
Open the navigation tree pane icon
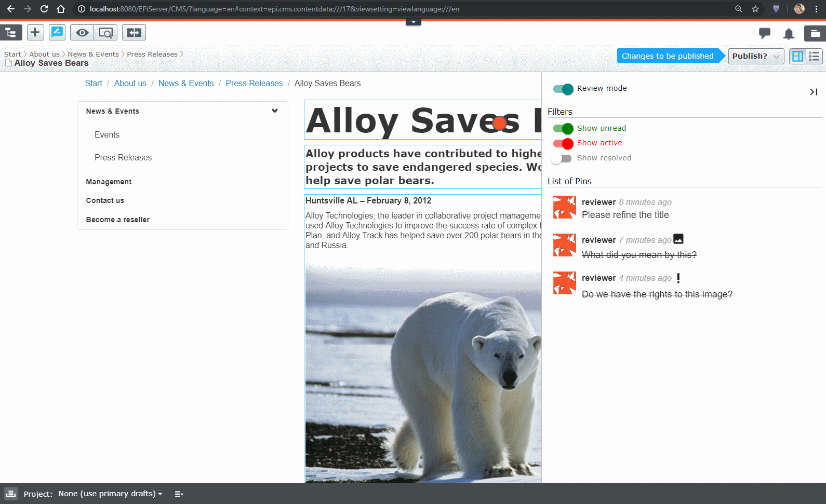[x=11, y=33]
